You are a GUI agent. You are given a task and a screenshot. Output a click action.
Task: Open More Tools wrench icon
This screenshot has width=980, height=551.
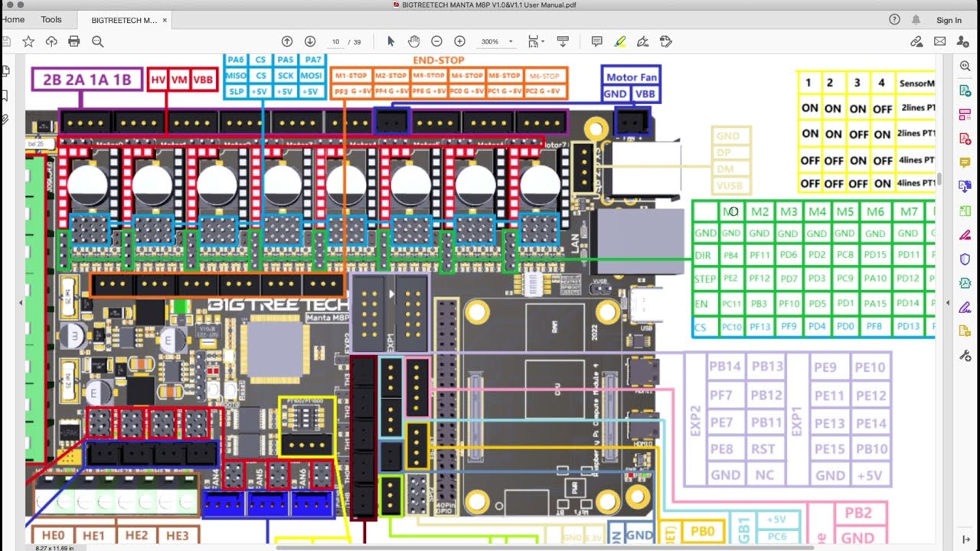965,356
